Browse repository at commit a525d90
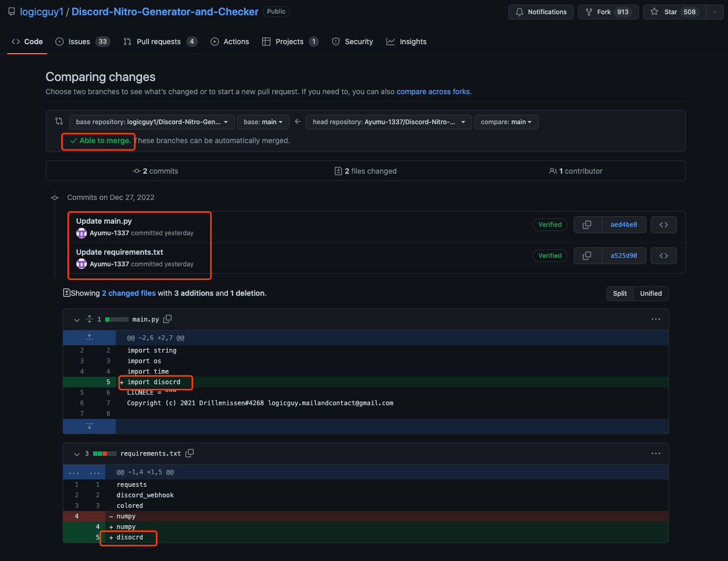Image resolution: width=728 pixels, height=561 pixels. (664, 256)
